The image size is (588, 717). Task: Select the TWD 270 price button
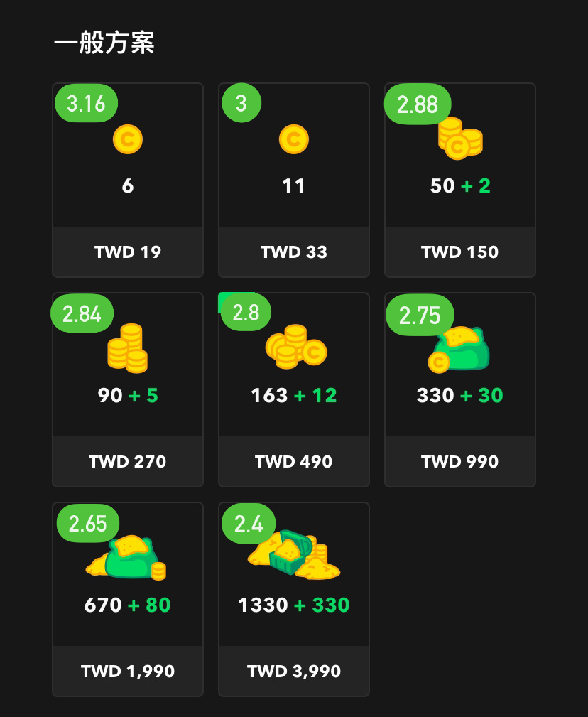pyautogui.click(x=127, y=461)
